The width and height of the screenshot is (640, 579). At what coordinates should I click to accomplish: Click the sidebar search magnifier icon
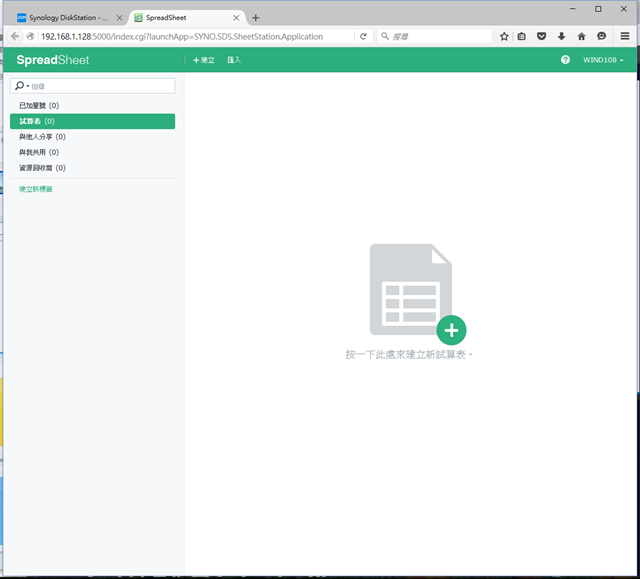(x=20, y=86)
